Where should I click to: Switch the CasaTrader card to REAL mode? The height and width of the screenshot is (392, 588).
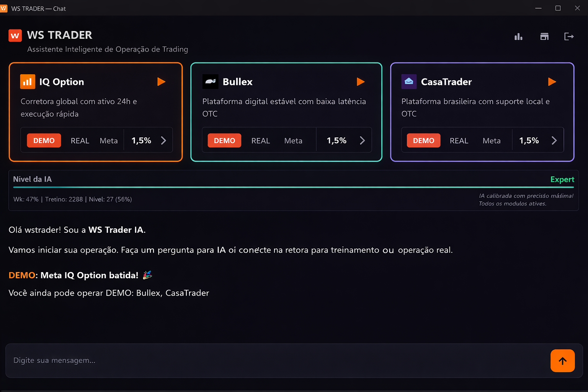(459, 140)
